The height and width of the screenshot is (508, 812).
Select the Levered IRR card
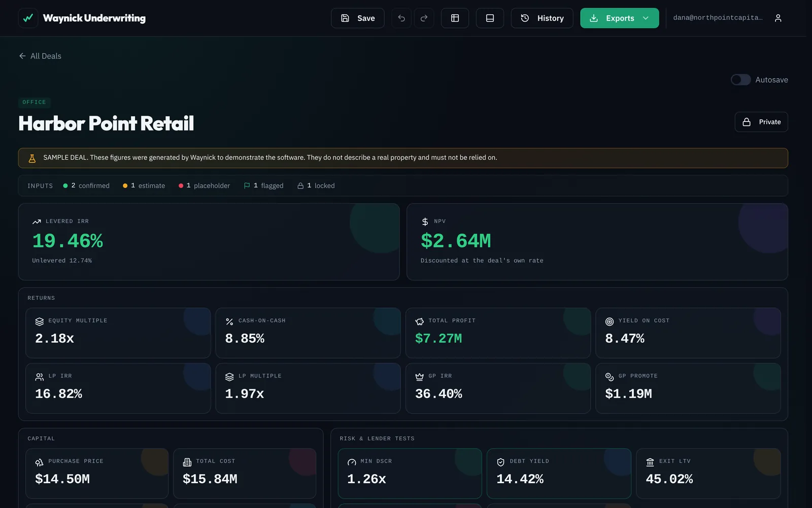209,242
